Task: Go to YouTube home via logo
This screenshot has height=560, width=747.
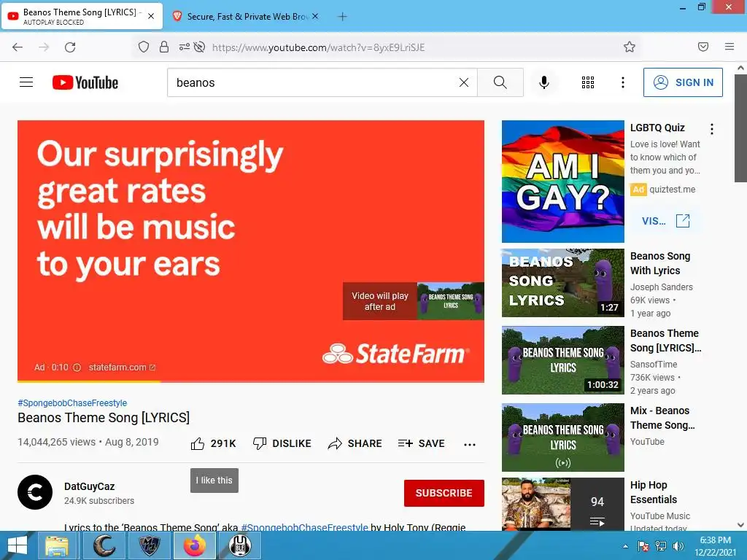Action: click(85, 82)
